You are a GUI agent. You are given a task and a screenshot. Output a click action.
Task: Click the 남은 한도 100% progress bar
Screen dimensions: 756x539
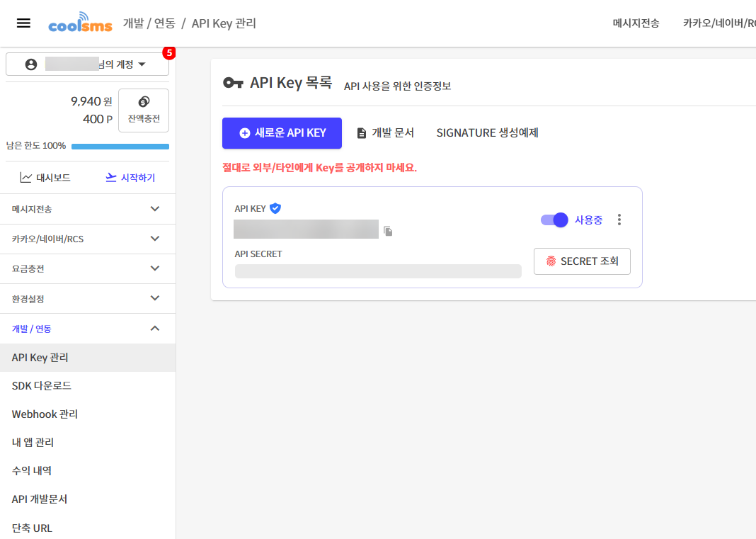(x=120, y=146)
